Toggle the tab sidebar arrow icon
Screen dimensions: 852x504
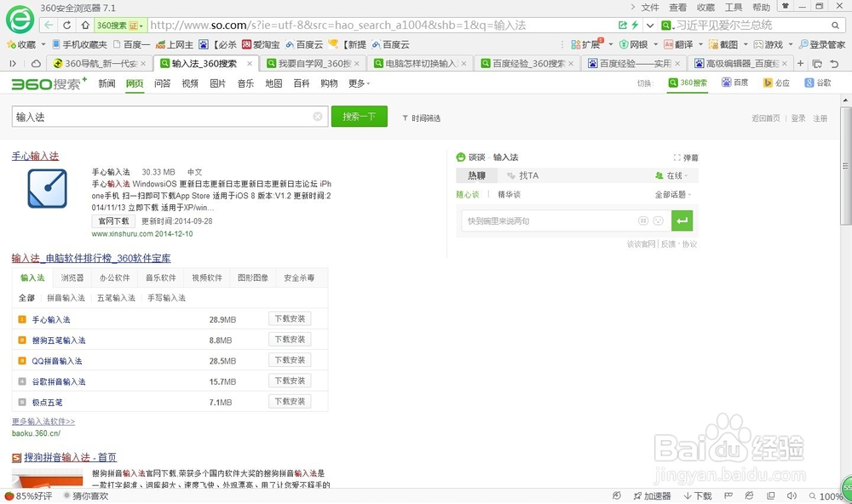pos(13,64)
